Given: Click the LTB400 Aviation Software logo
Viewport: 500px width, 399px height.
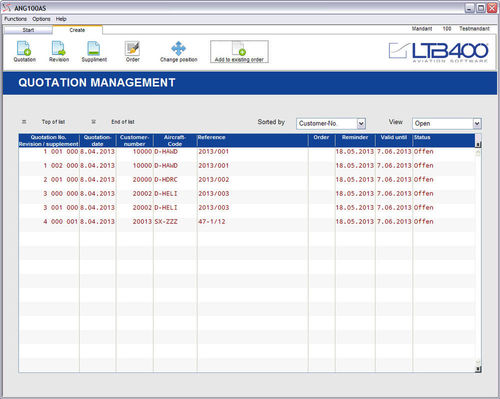Looking at the screenshot, I should coord(438,52).
